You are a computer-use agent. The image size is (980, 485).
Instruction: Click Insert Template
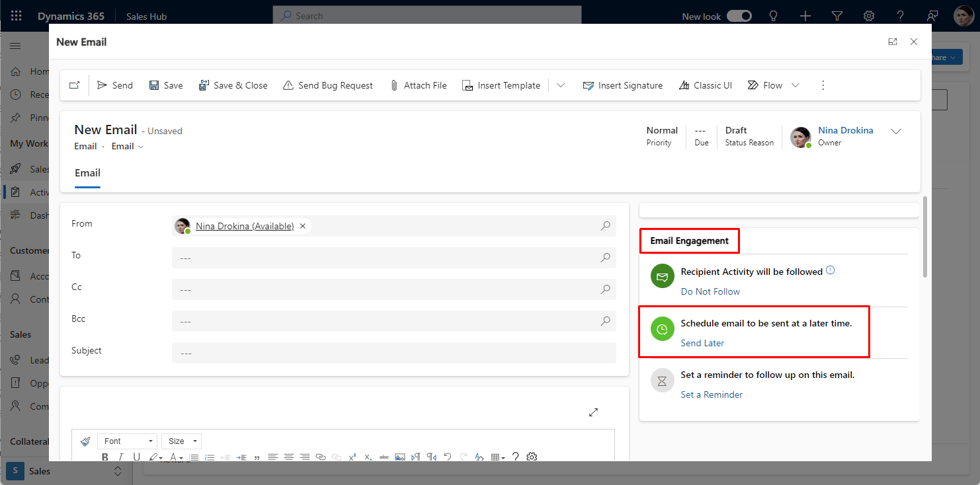pos(501,85)
